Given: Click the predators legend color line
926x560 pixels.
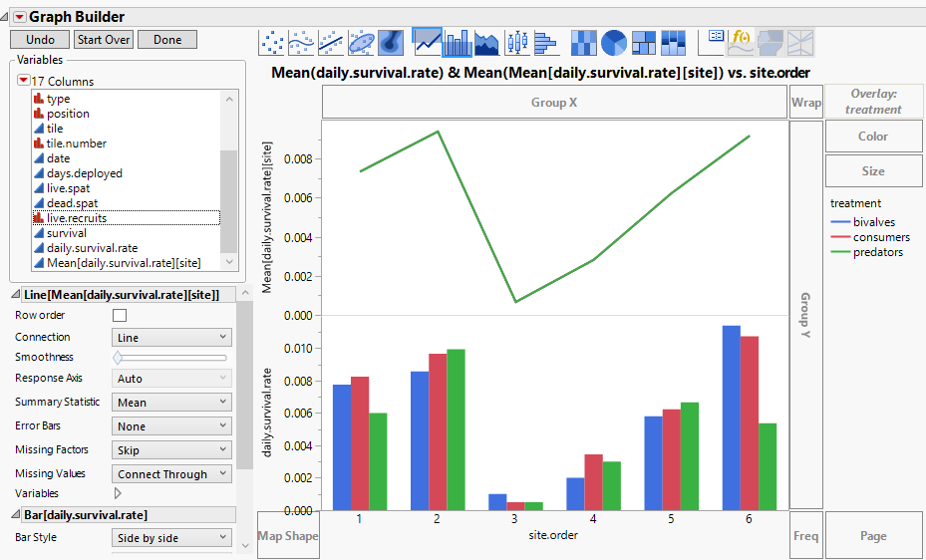Looking at the screenshot, I should click(x=839, y=252).
